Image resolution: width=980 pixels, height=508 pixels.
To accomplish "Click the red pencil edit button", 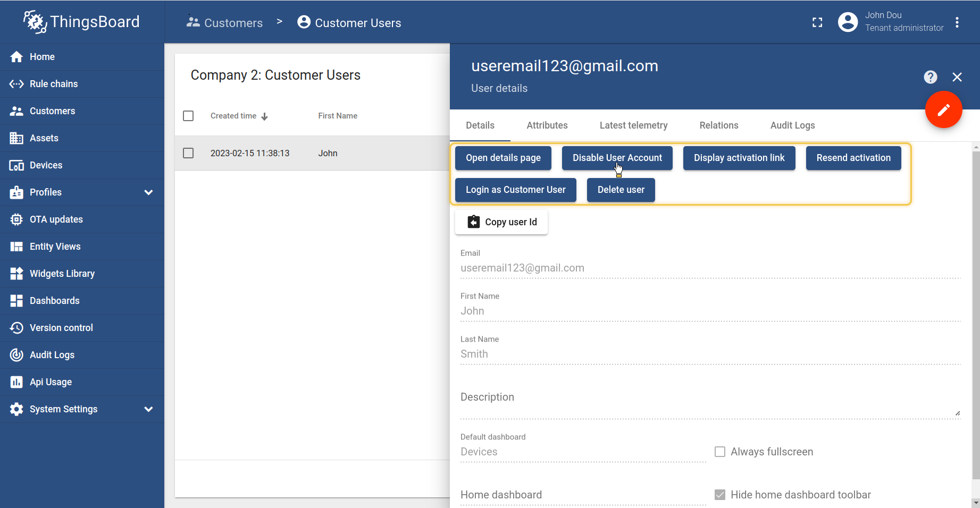I will point(943,110).
